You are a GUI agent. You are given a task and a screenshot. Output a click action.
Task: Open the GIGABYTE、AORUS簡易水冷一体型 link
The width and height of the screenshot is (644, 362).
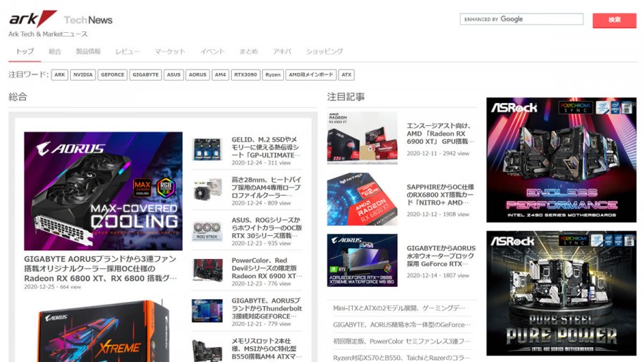click(401, 324)
